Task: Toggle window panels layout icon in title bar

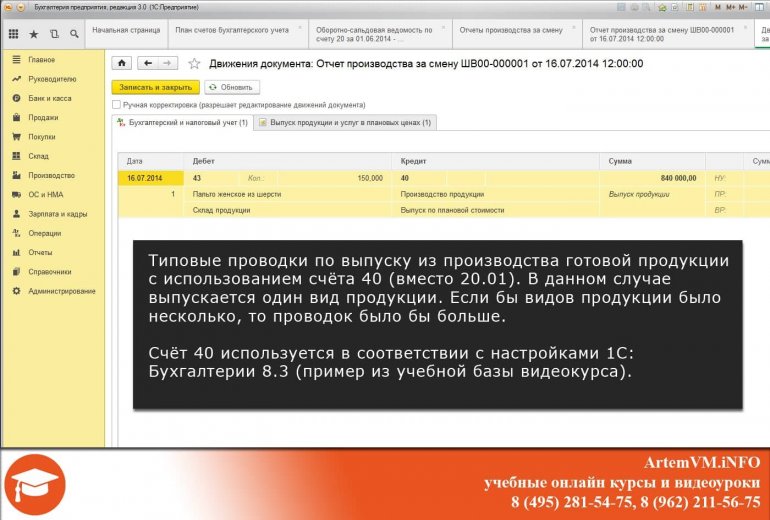Action: [x=759, y=7]
